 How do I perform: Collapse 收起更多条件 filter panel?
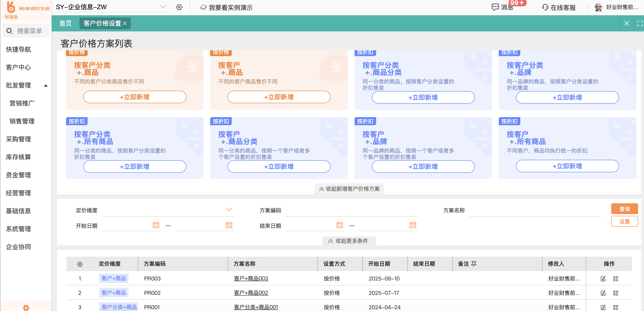coord(348,241)
